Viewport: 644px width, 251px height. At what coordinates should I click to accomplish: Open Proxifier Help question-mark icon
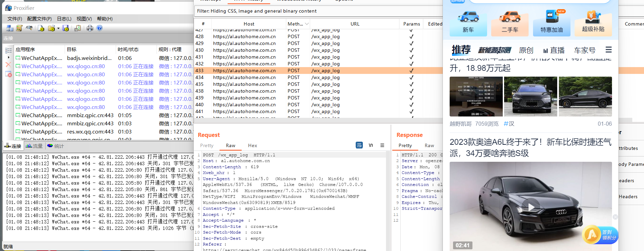point(99,28)
